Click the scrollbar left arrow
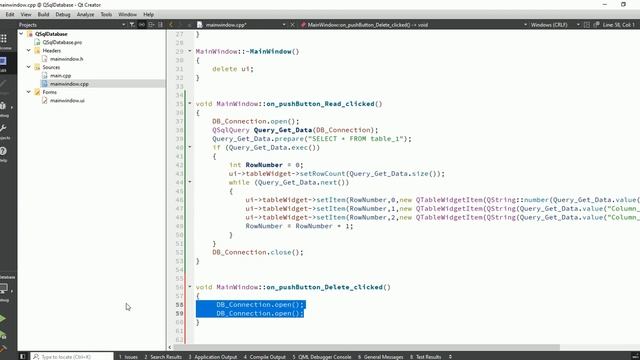Viewport: 640px width, 360px height. pos(170,347)
